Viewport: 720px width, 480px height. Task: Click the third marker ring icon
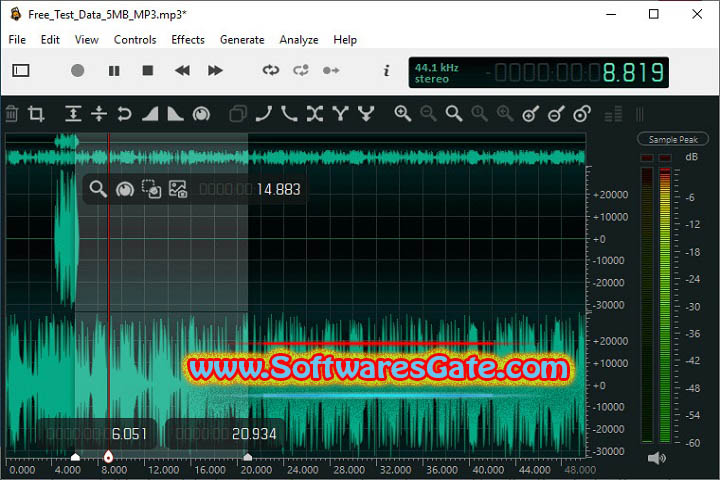coord(582,113)
